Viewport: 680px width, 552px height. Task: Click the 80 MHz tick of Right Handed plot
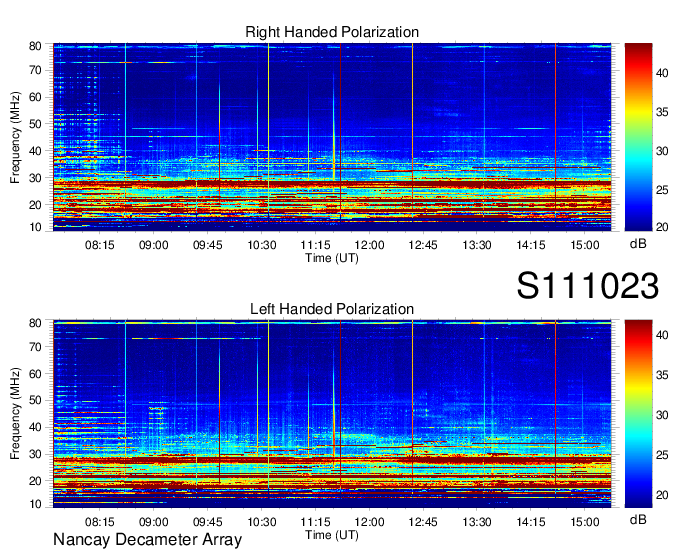tap(35, 46)
